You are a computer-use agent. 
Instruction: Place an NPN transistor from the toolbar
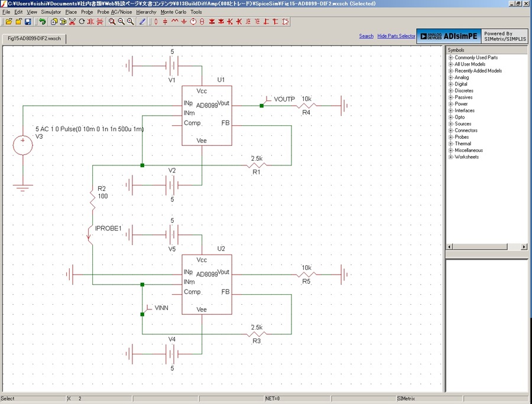(230, 22)
